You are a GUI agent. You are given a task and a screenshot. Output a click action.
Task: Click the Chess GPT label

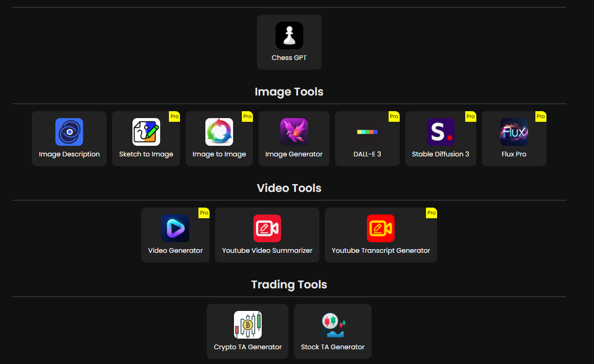(289, 58)
